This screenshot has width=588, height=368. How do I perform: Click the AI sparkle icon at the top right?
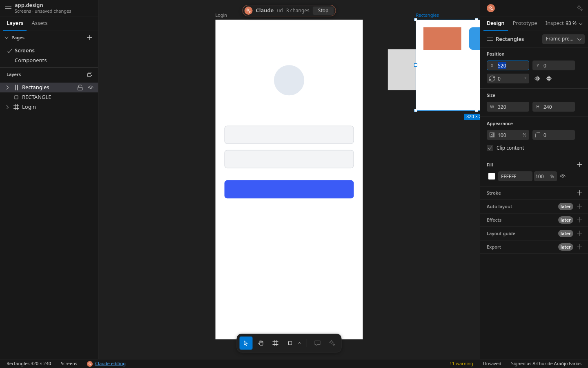pos(580,8)
